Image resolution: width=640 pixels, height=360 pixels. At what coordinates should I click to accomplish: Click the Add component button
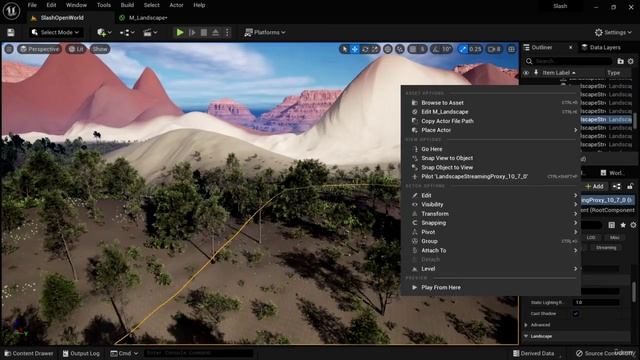(x=594, y=187)
